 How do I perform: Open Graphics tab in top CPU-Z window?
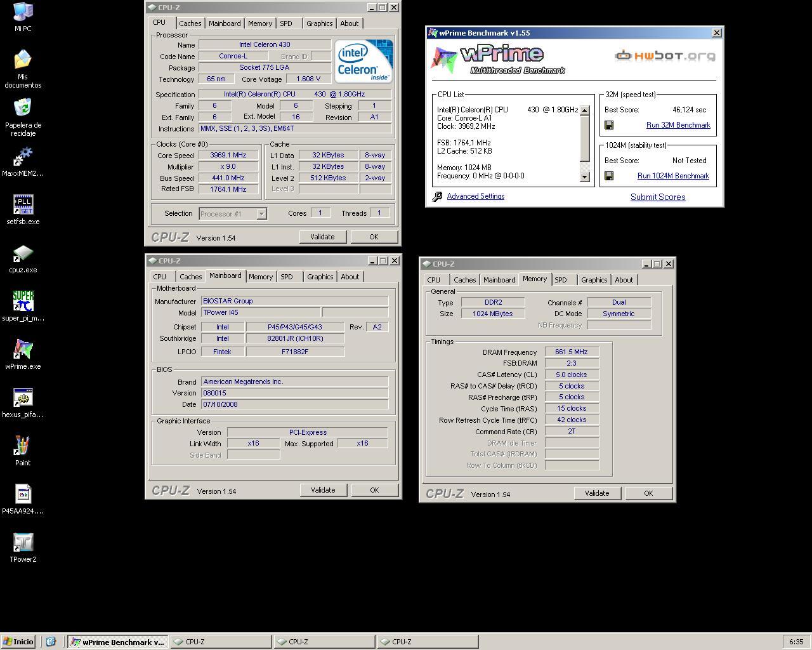tap(319, 23)
